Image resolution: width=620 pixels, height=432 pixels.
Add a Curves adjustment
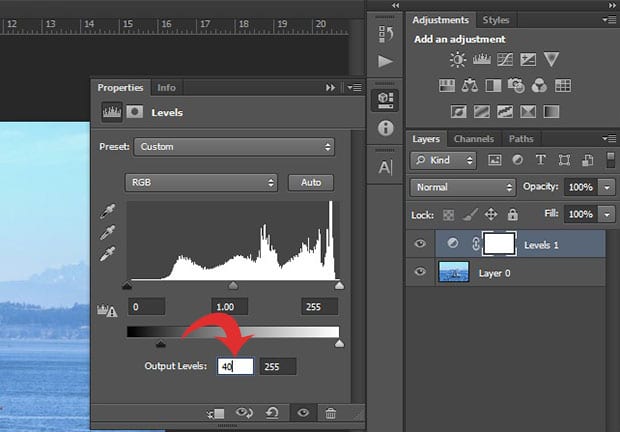tap(505, 60)
